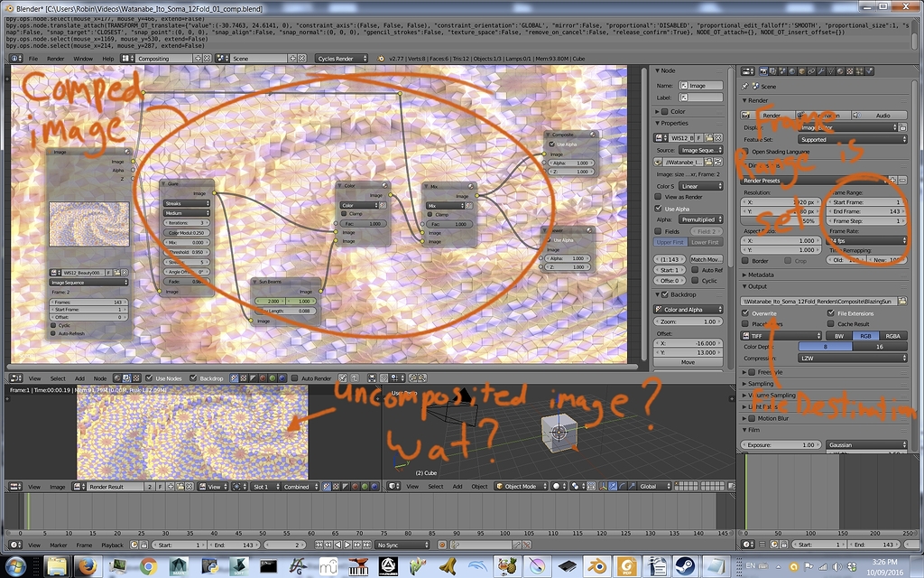Image resolution: width=924 pixels, height=578 pixels.
Task: Browse output folder icon next to output path
Action: (902, 301)
